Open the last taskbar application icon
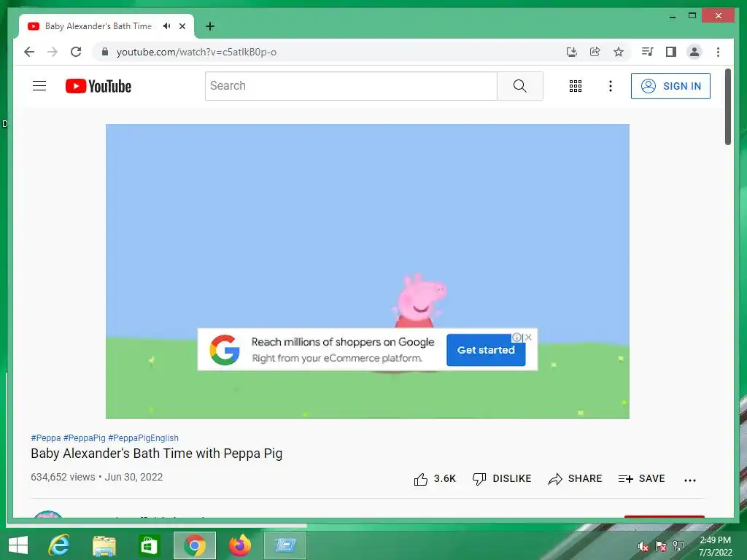Image resolution: width=747 pixels, height=560 pixels. pos(285,545)
